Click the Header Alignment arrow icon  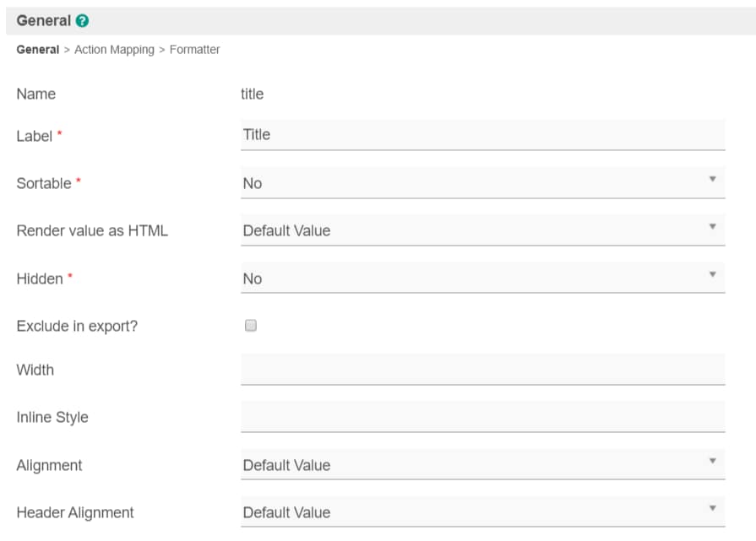pos(712,508)
